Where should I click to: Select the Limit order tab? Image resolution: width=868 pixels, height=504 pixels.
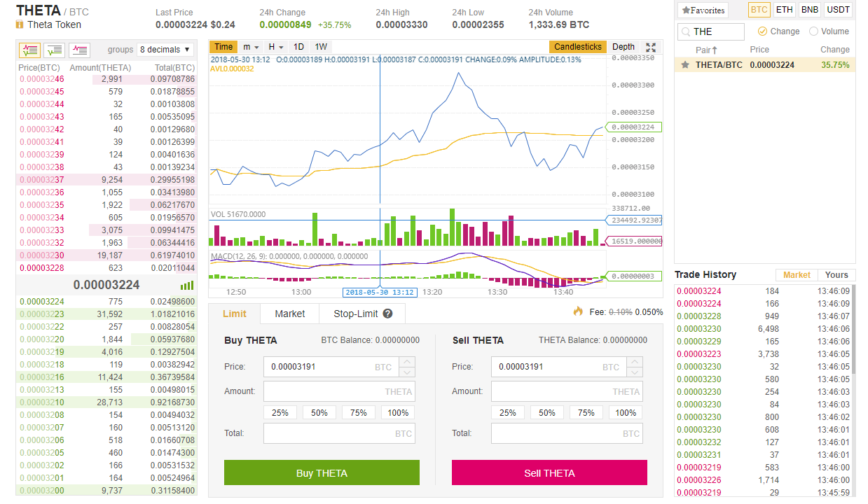coord(235,314)
